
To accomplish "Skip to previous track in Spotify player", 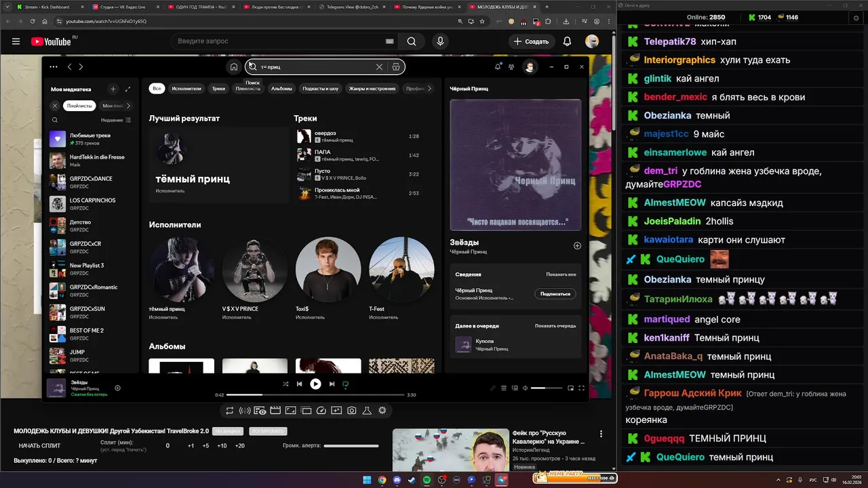I will 299,384.
